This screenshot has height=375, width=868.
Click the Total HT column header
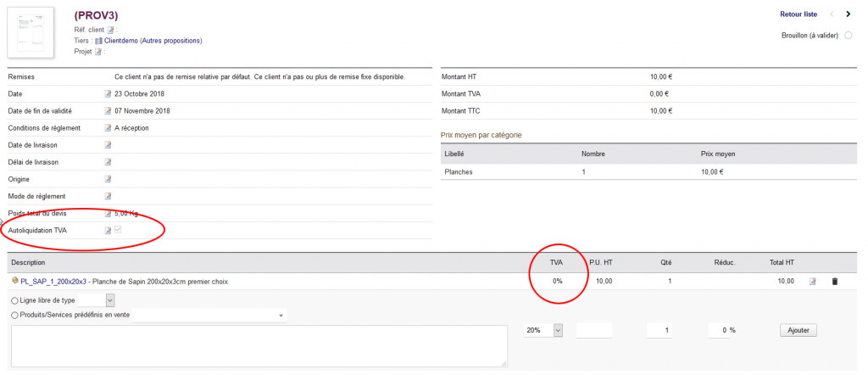click(782, 262)
